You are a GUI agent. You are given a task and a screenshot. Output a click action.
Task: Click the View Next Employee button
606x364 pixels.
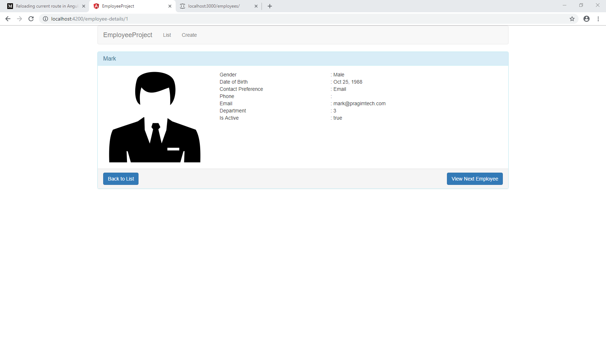[x=474, y=178]
